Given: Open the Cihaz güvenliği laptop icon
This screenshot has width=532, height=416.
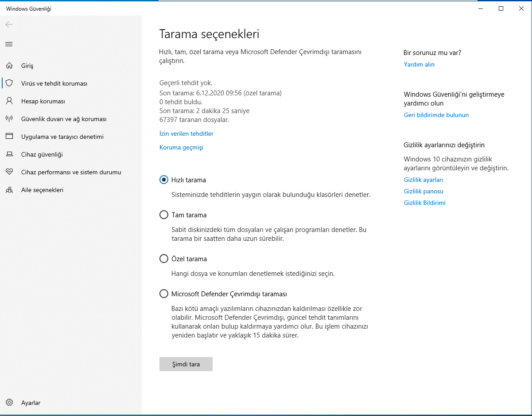Looking at the screenshot, I should (9, 154).
